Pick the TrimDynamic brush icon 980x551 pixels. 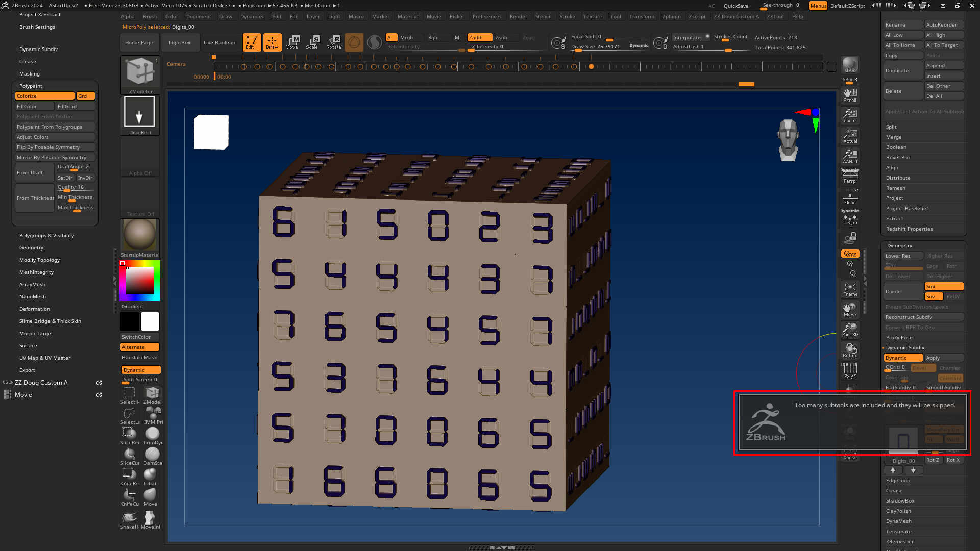(152, 435)
